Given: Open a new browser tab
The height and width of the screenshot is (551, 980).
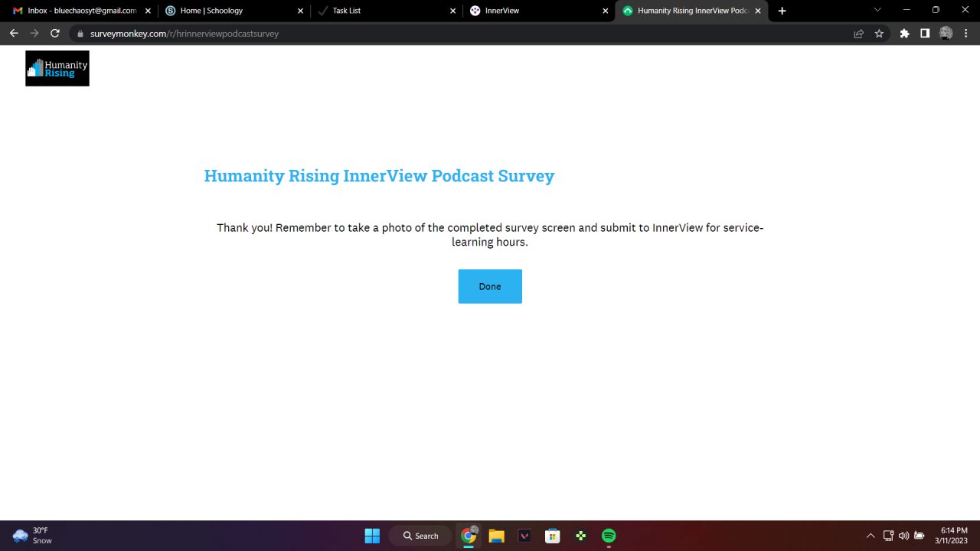Looking at the screenshot, I should [782, 11].
